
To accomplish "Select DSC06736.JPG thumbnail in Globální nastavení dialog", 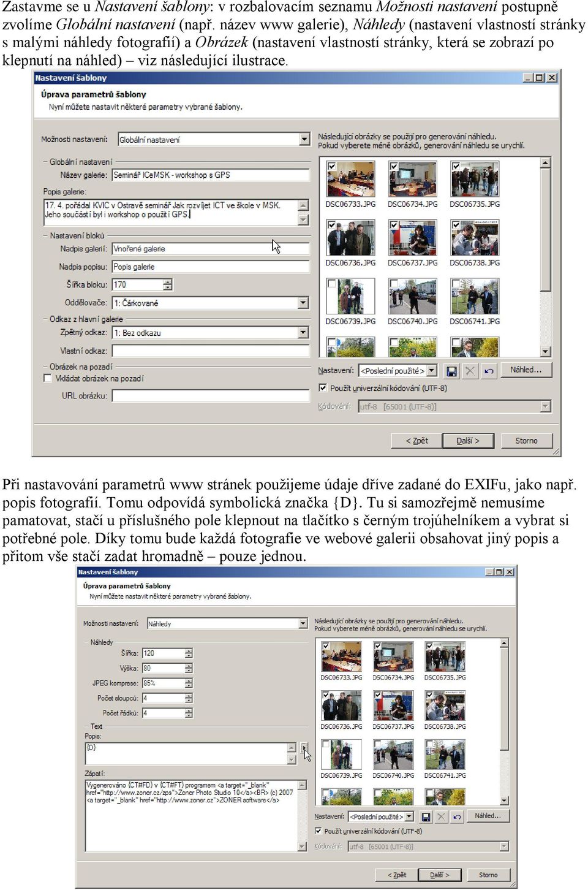I will pos(350,237).
